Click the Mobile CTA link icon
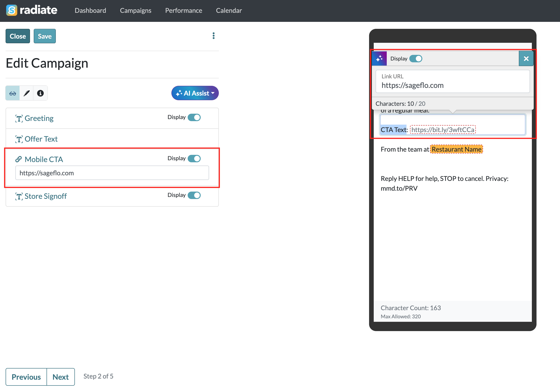The image size is (560, 392). point(19,159)
